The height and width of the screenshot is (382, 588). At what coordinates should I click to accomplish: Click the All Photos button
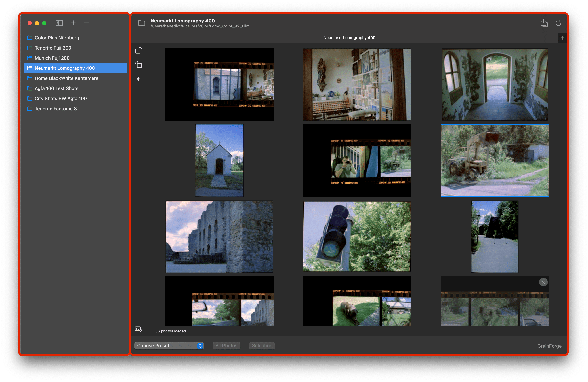tap(226, 345)
